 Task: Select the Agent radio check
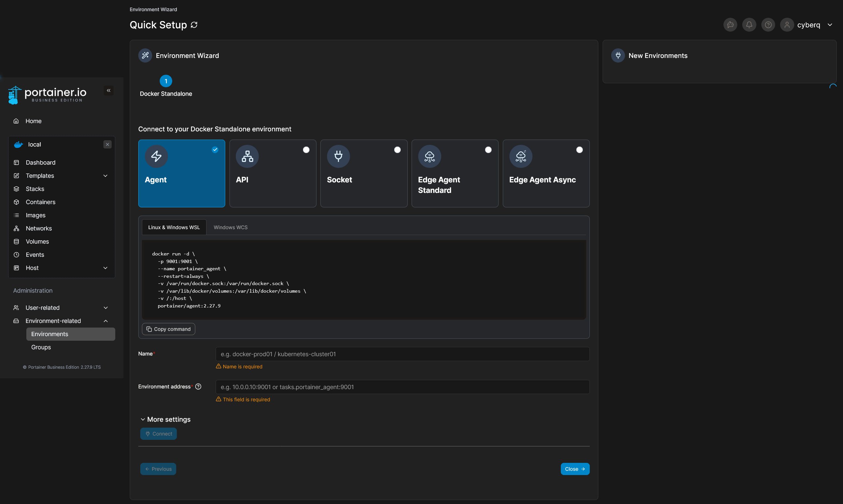tap(215, 150)
